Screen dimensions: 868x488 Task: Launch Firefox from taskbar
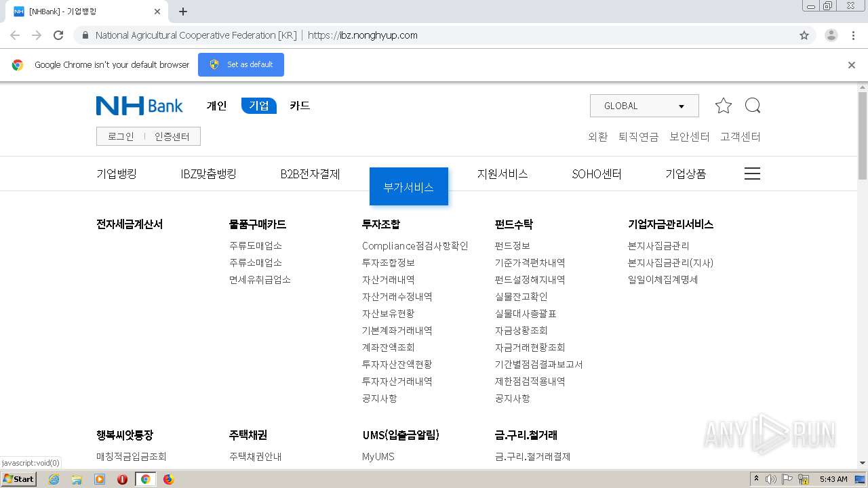click(x=168, y=479)
